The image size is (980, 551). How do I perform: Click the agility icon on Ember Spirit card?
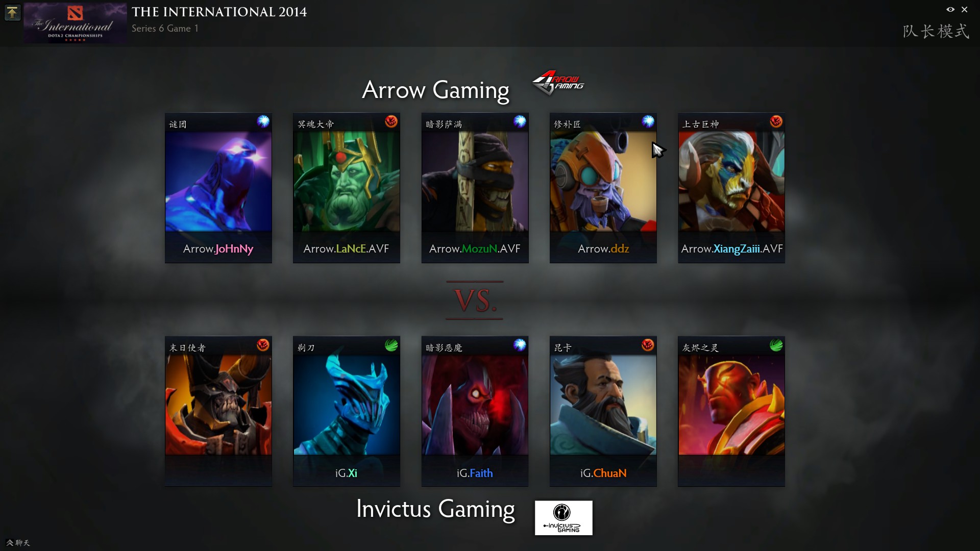tap(776, 345)
